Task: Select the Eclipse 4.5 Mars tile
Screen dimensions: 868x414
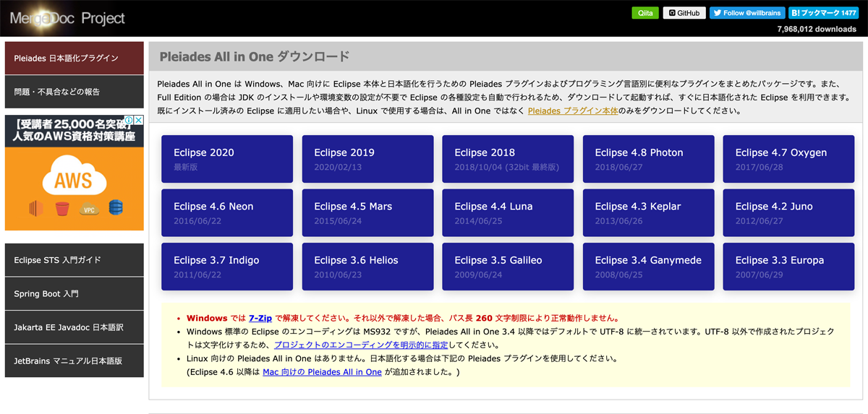Action: [367, 213]
